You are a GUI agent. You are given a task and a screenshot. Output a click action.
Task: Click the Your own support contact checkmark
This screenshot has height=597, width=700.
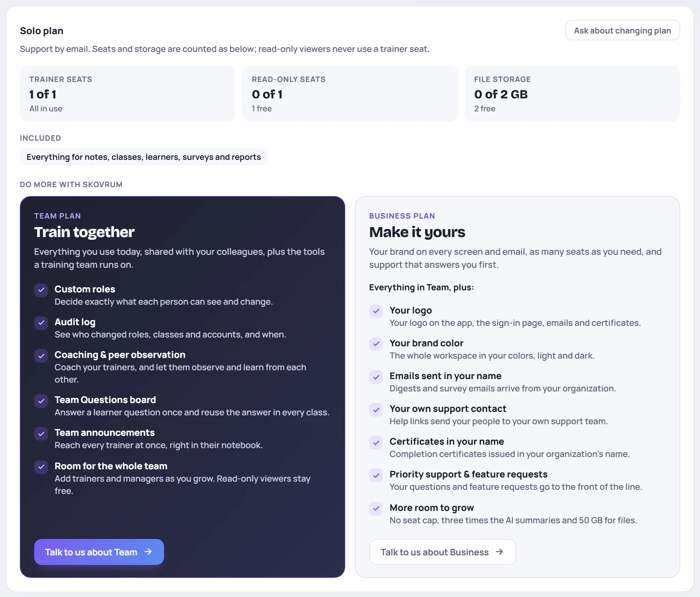tap(376, 409)
